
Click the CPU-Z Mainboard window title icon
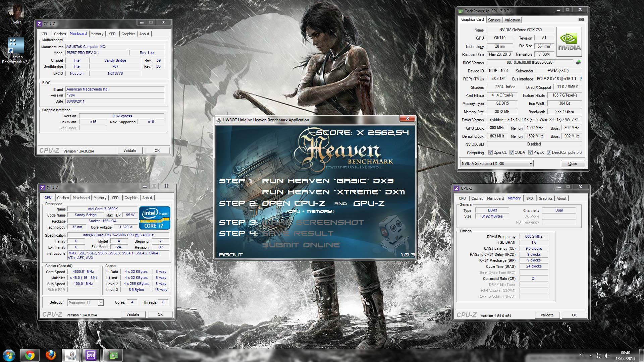[x=39, y=23]
